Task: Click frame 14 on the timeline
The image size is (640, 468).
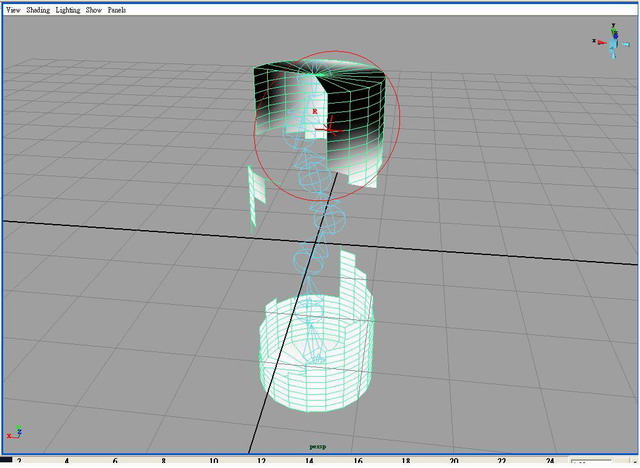Action: pyautogui.click(x=309, y=461)
